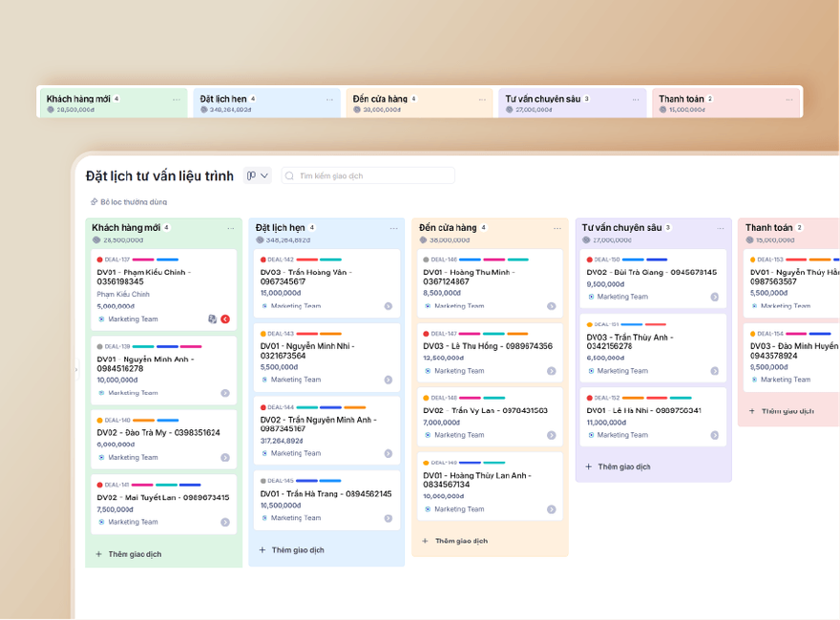Screen dimensions: 840x620
Task: Open the board view switcher dropdown
Action: (258, 176)
